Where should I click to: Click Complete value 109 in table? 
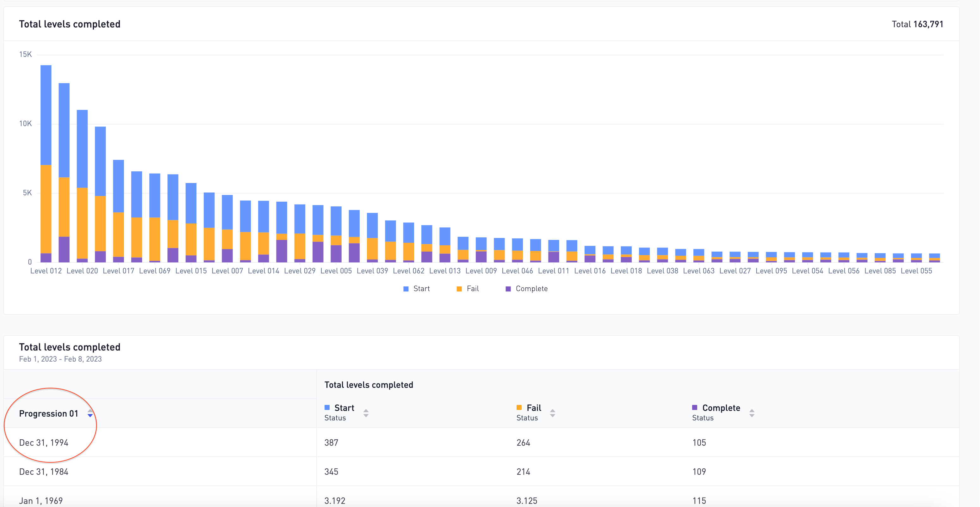coord(699,472)
